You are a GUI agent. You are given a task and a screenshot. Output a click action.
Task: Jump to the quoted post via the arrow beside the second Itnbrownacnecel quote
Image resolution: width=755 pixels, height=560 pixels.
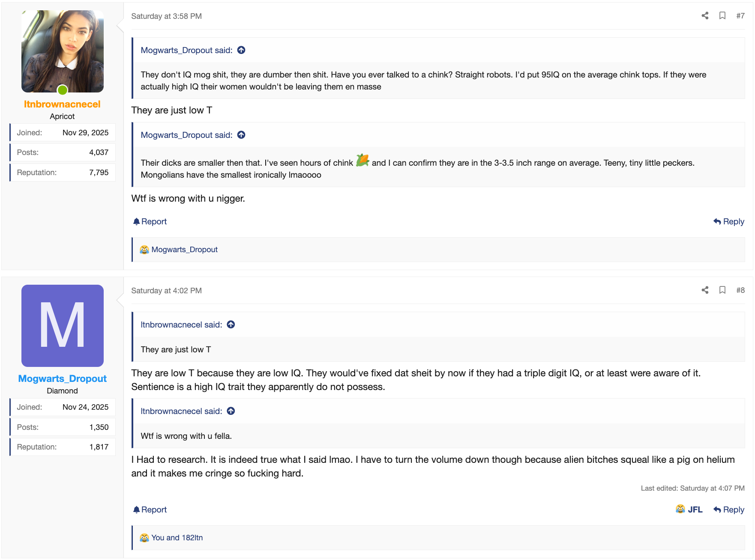(231, 411)
